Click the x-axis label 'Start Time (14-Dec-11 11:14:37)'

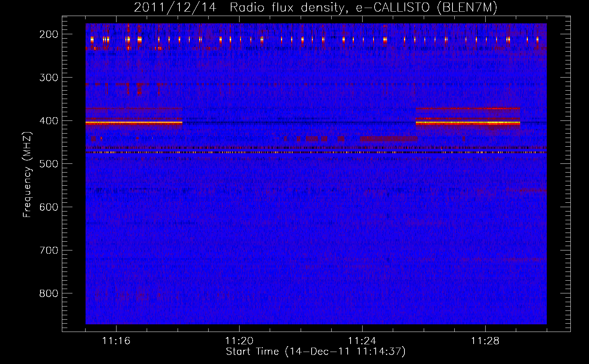tap(316, 352)
